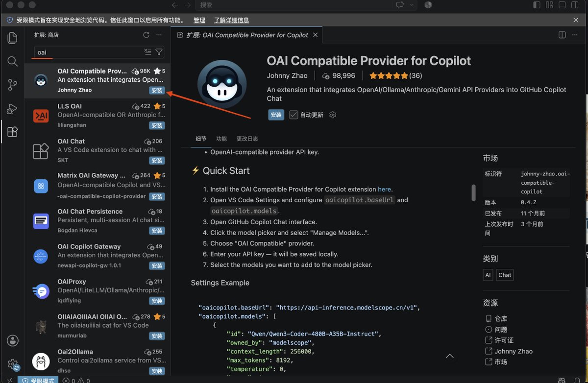The image size is (588, 383).
Task: Open the Johnny Zhao publisher link
Action: [x=287, y=75]
